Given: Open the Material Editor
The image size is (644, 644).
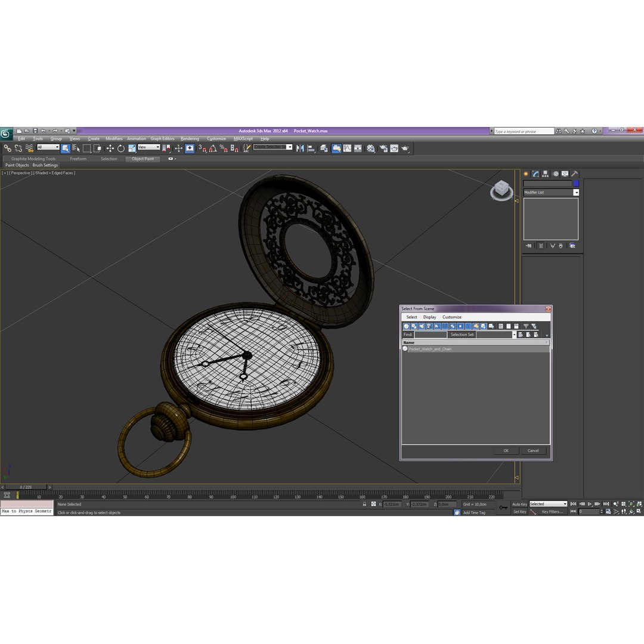Looking at the screenshot, I should pyautogui.click(x=371, y=148).
